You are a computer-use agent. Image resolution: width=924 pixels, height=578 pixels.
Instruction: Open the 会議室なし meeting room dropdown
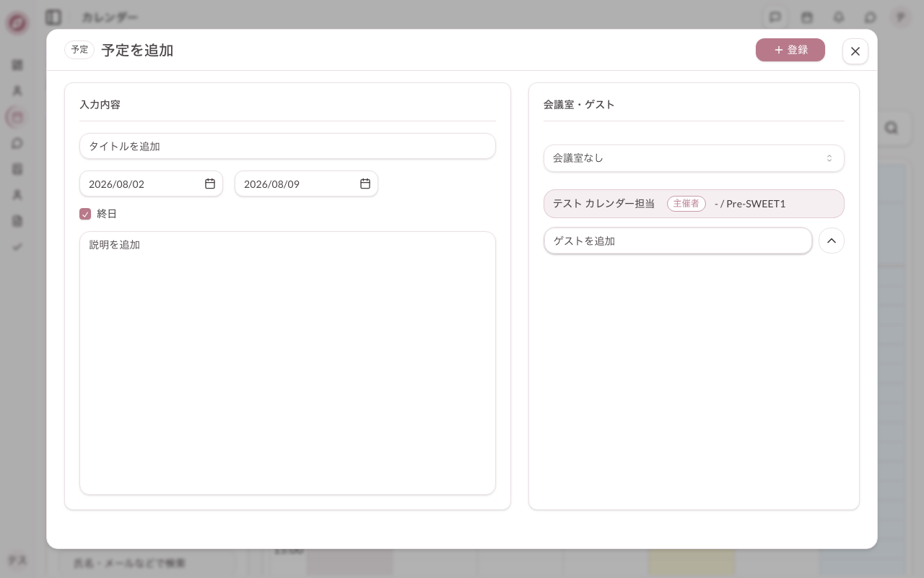tap(694, 158)
